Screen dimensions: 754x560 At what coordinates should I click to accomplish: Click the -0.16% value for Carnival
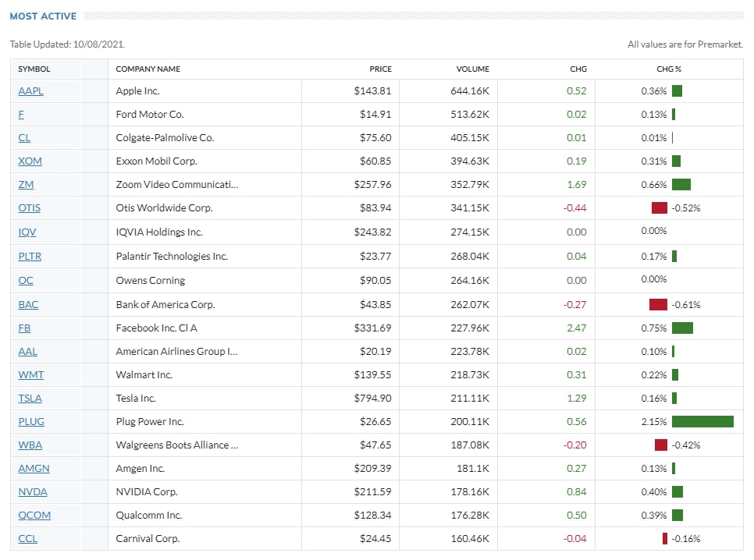[686, 539]
